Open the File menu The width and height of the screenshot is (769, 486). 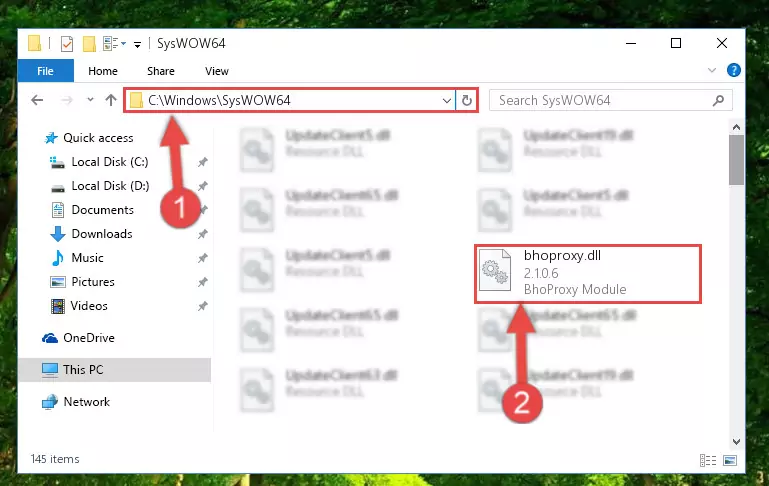coord(46,71)
